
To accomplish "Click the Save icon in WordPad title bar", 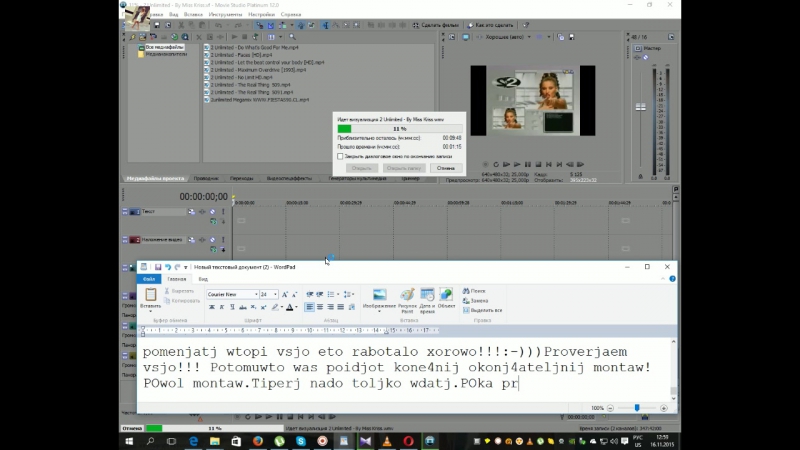I will tap(157, 267).
